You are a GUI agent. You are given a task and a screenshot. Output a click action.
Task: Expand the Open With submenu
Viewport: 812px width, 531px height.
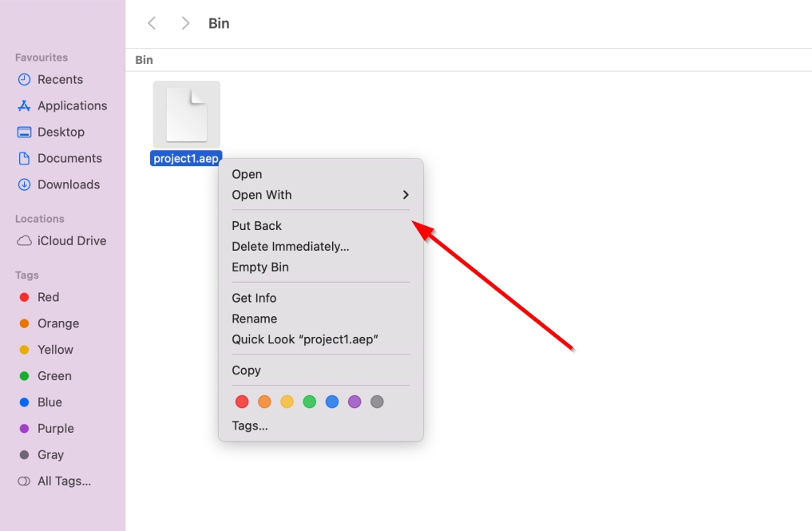pyautogui.click(x=320, y=195)
